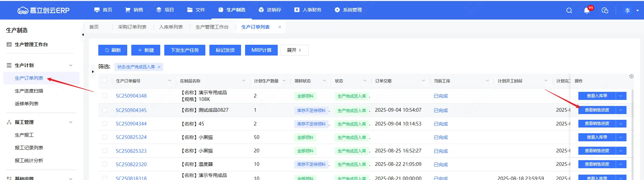Image resolution: width=644 pixels, height=180 pixels.
Task: Check the row for order SC250904348
Action: pos(105,96)
